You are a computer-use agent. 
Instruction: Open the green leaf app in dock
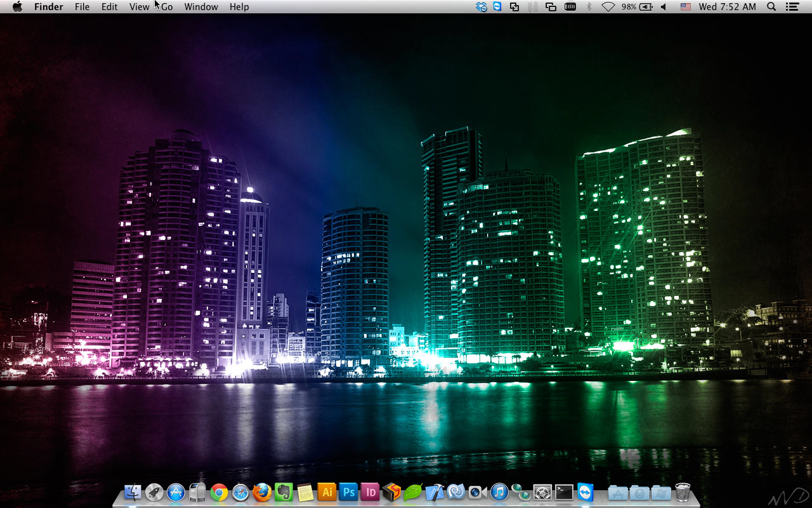[x=413, y=492]
